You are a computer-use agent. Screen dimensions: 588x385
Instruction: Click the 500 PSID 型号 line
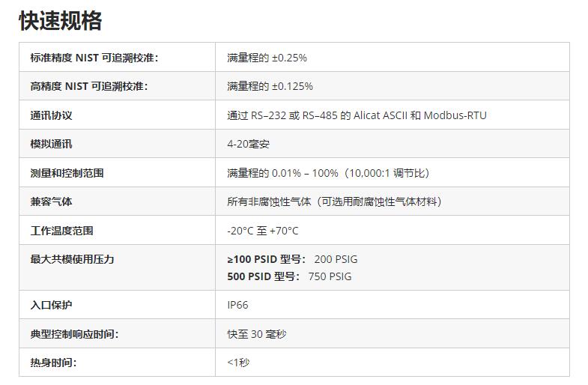[x=289, y=276]
